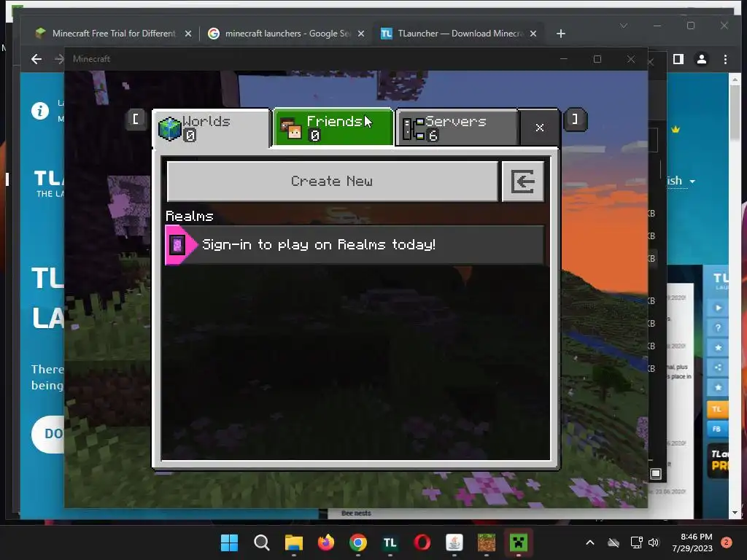Click the FB Facebook button in sidebar
This screenshot has height=560, width=747.
717,429
